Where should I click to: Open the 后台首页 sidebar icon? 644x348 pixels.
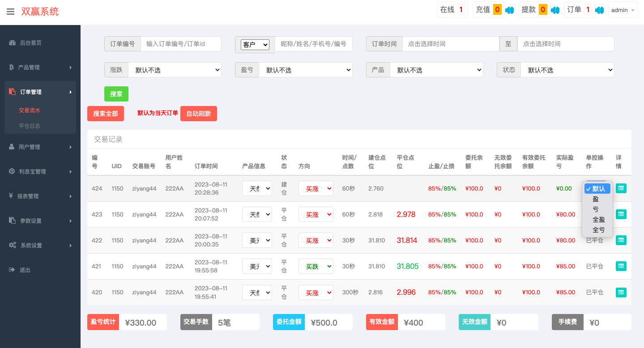[x=12, y=42]
